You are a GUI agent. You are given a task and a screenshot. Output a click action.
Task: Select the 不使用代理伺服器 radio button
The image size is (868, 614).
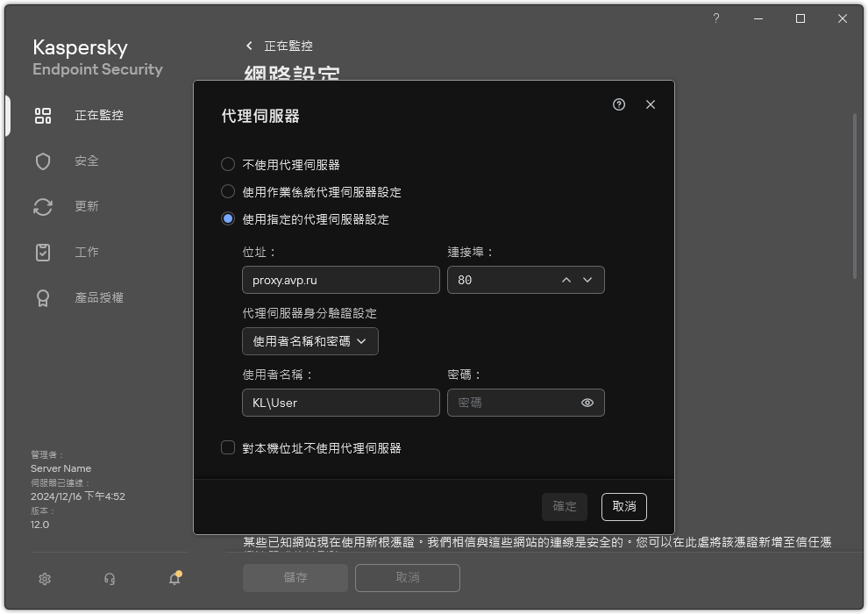click(230, 165)
